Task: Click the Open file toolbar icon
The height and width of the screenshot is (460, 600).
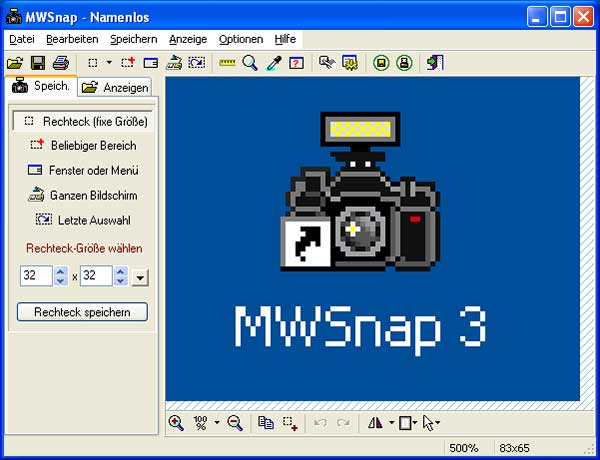Action: [x=15, y=63]
